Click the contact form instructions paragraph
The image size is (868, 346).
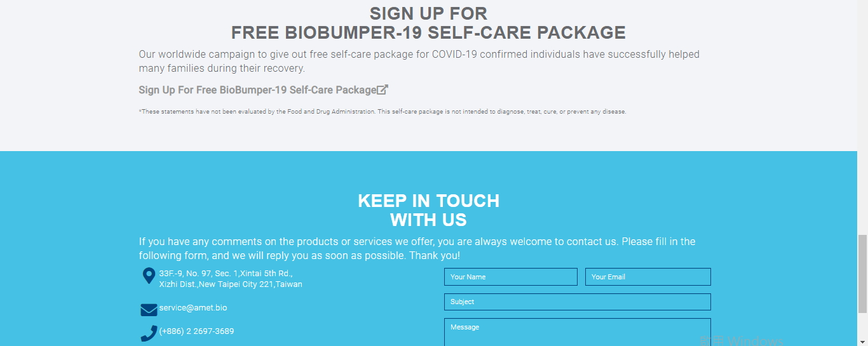[417, 248]
